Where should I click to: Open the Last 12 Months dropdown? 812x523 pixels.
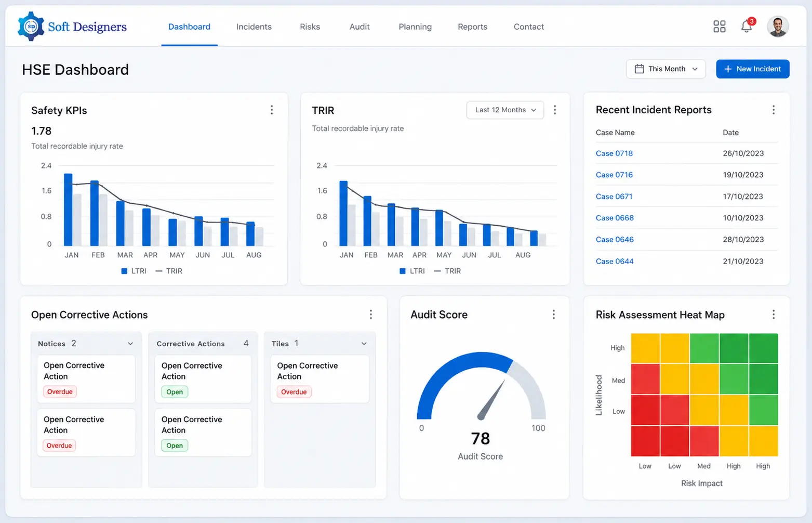click(x=505, y=110)
